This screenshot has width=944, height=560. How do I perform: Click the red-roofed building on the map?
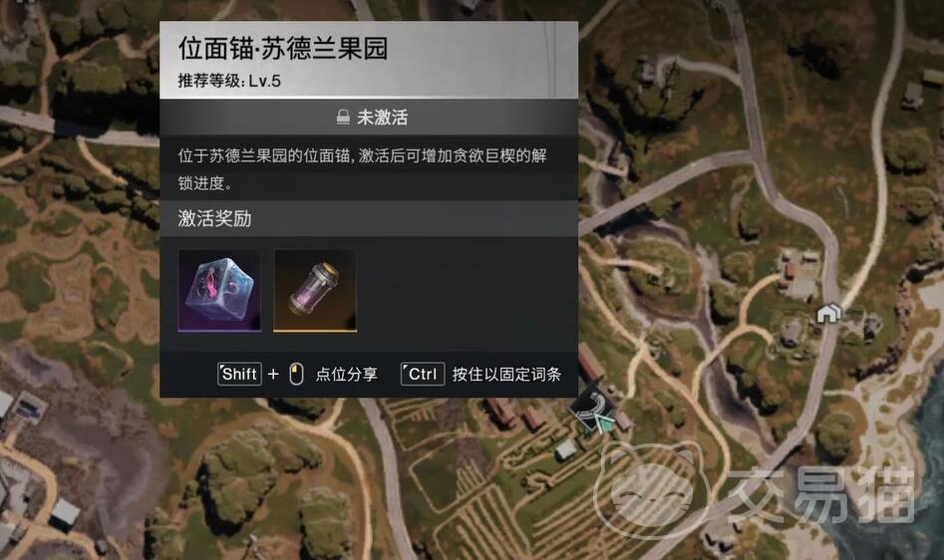point(788,270)
